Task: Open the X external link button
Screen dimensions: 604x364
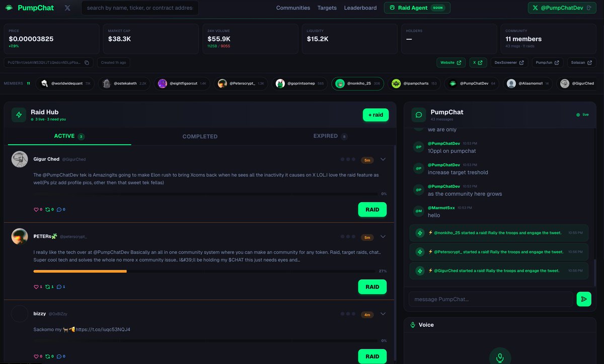Action: pos(478,63)
